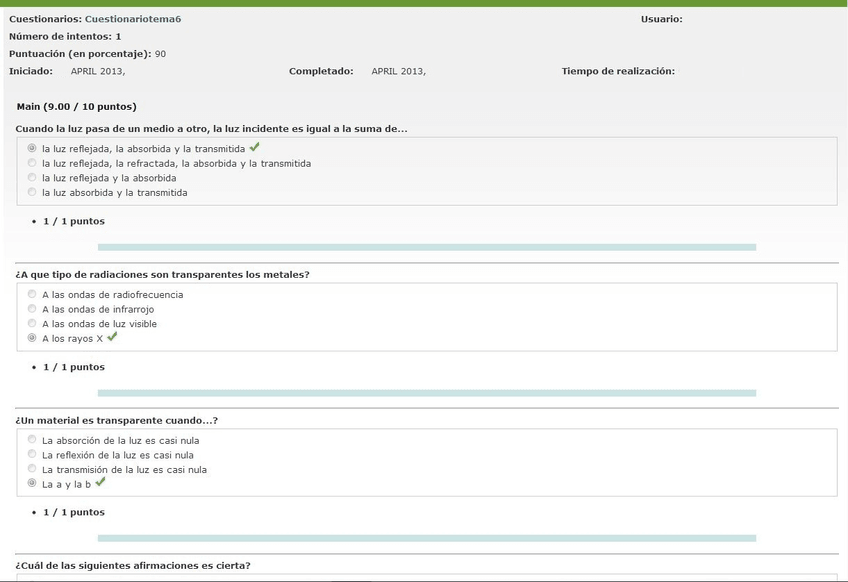Choose 'A las ondas de infrarrojo' option

click(32, 309)
